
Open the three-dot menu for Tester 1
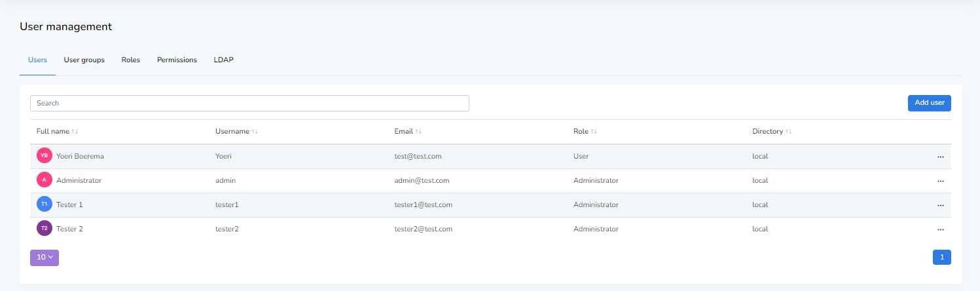click(940, 205)
